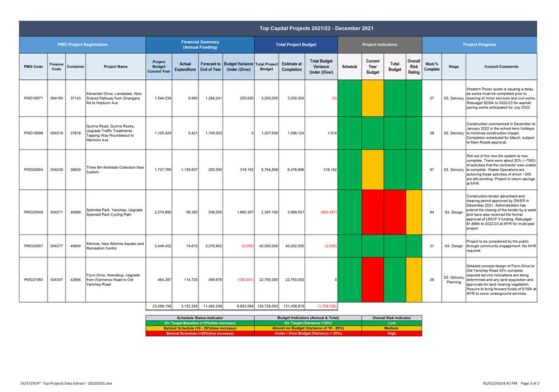Click the 'Container' column header

point(75,66)
